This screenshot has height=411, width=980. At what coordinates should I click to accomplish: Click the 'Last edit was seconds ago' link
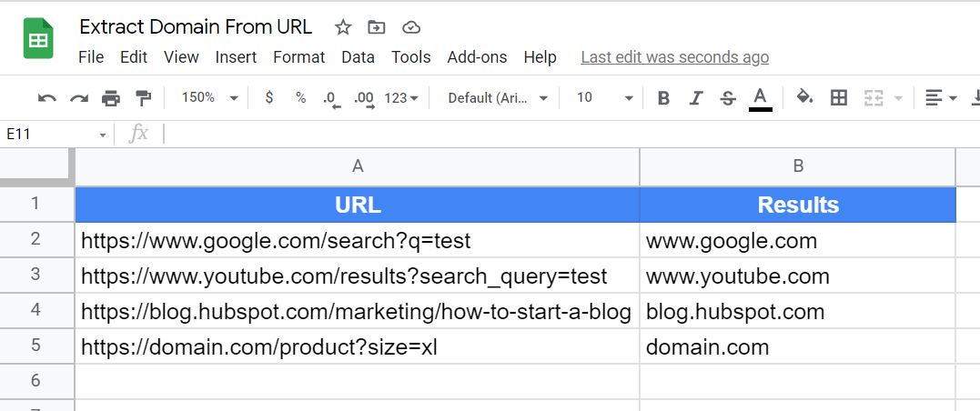[x=674, y=57]
